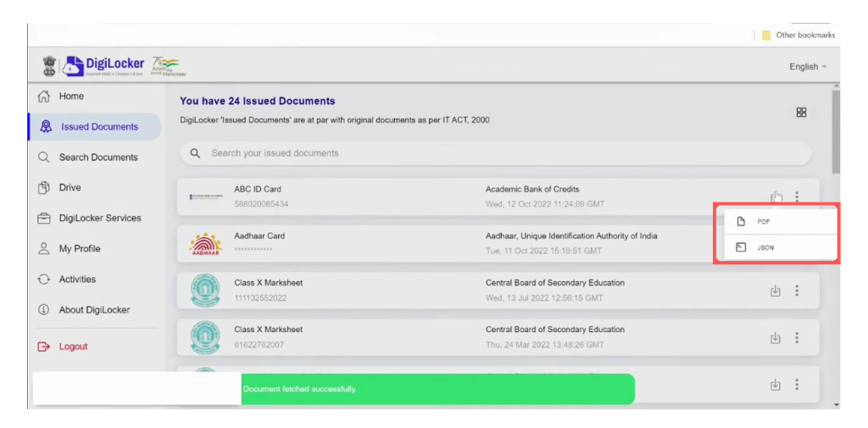Screen dimensions: 868x428
Task: Open the English language dropdown
Action: click(808, 66)
